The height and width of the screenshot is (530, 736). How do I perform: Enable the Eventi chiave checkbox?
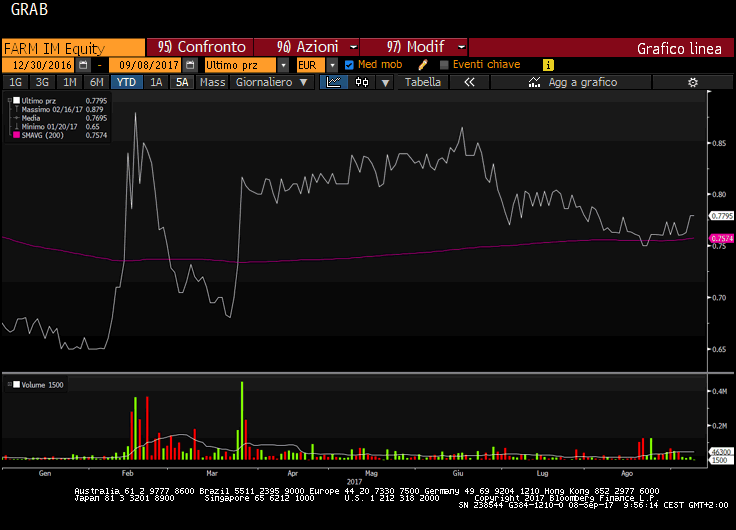tap(445, 65)
